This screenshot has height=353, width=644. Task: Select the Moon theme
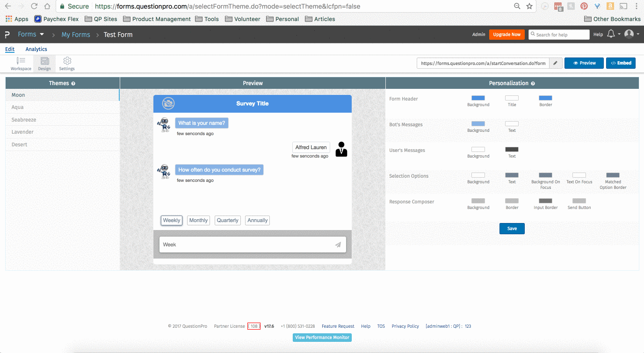click(x=63, y=95)
